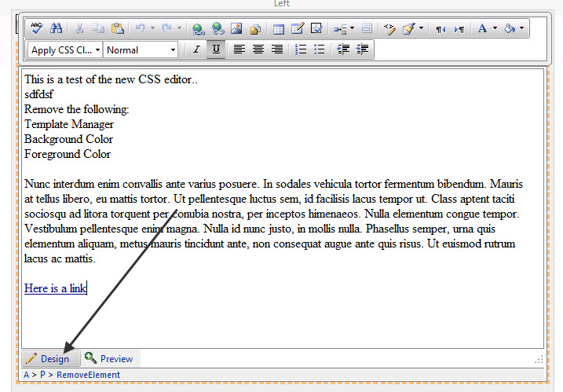Open the Apply CSS Class dropdown
The height and width of the screenshot is (392, 563).
pos(65,50)
